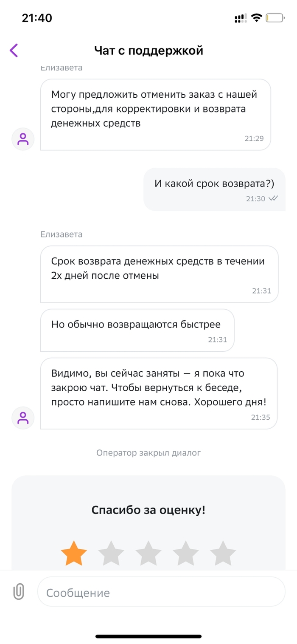Focus the Сообщение message input field

[x=161, y=592]
